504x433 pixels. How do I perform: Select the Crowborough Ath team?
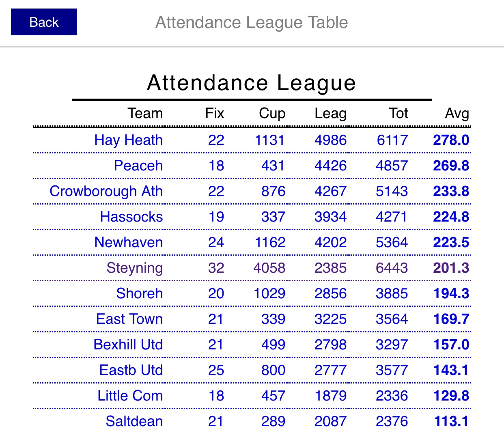click(106, 191)
